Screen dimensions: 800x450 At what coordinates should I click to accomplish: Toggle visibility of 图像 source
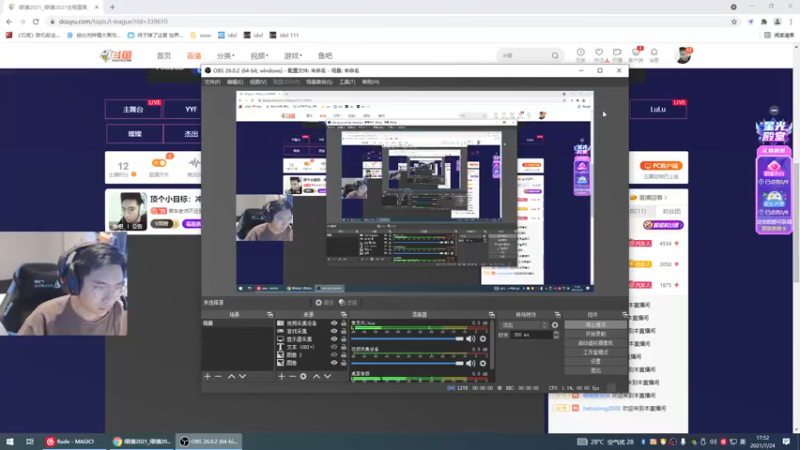pyautogui.click(x=334, y=363)
